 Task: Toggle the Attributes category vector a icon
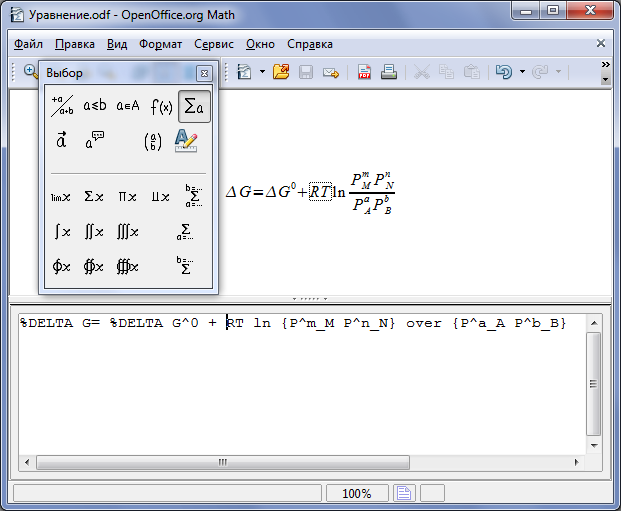pos(61,141)
